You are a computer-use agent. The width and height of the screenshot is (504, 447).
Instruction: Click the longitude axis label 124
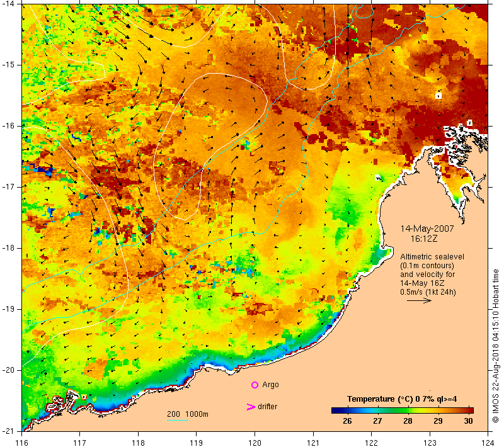(488, 443)
